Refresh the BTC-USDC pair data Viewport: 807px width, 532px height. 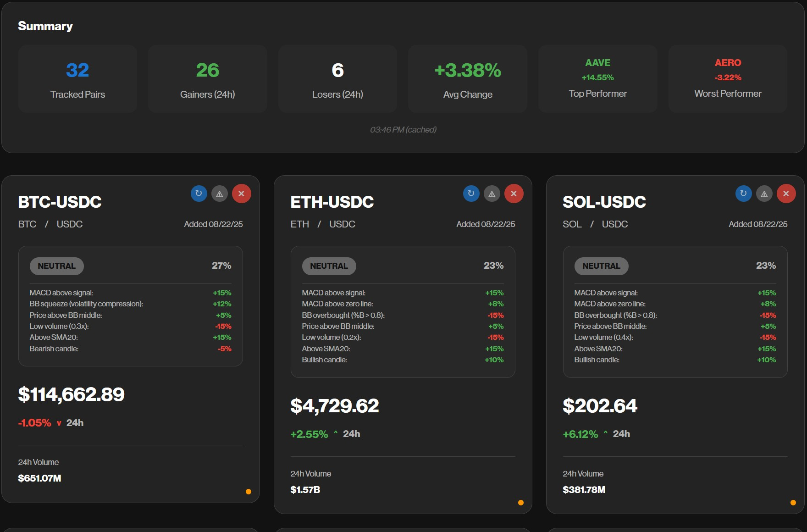(x=199, y=194)
